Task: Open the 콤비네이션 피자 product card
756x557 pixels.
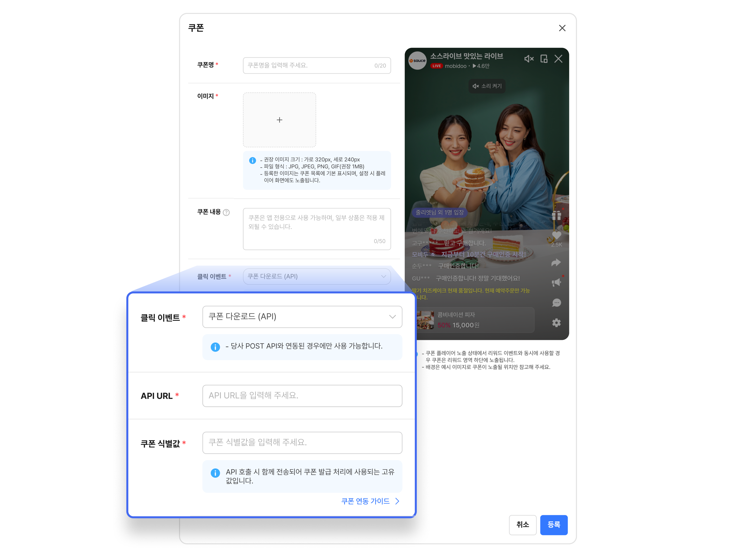Action: (475, 320)
